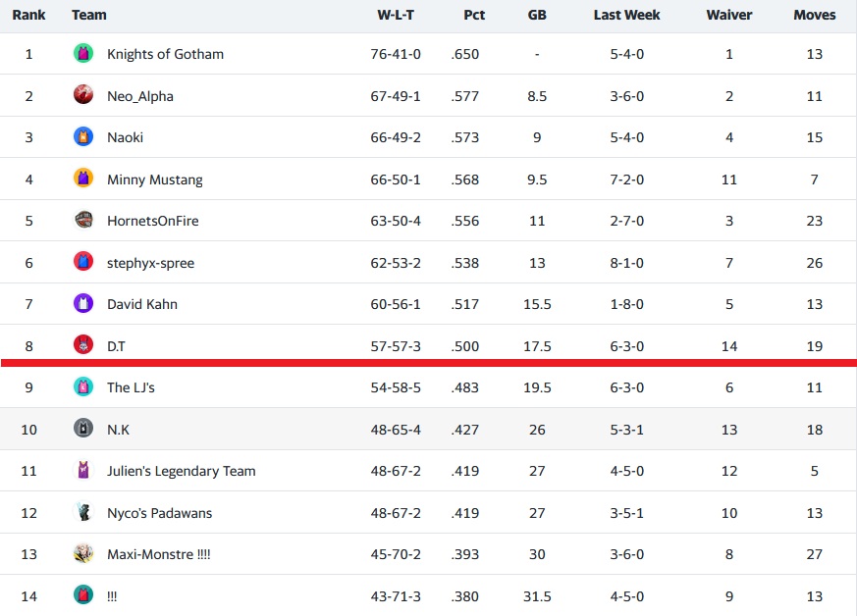Click HornetsOnFire team logo icon
857x616 pixels.
(x=83, y=221)
